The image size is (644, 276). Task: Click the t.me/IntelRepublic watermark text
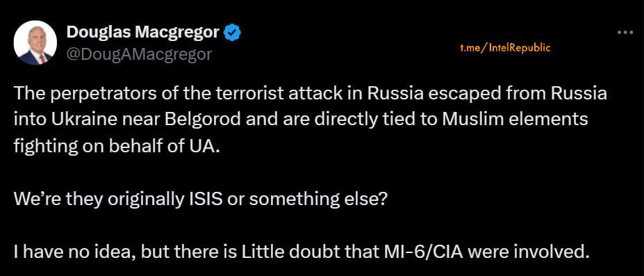coord(504,48)
